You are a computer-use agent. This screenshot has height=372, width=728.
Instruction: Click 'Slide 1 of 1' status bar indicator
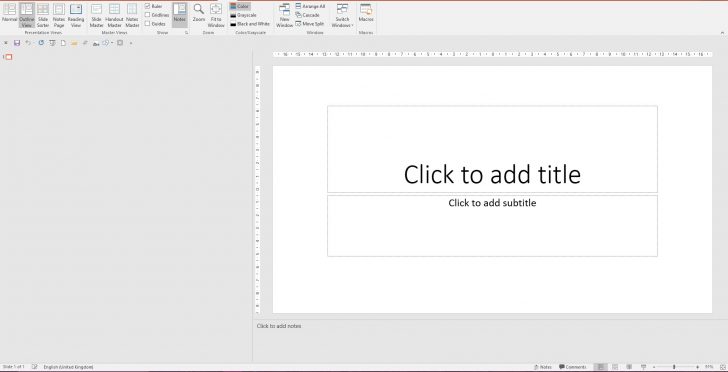13,367
